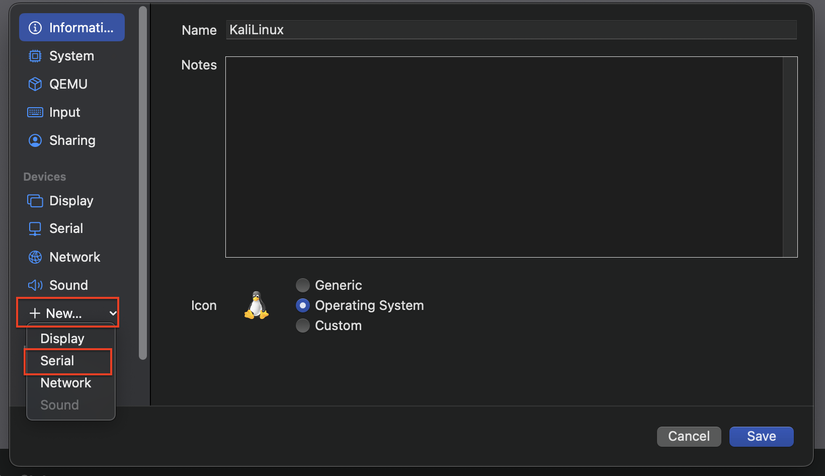Open the Sharing person icon
The width and height of the screenshot is (825, 476).
(35, 140)
